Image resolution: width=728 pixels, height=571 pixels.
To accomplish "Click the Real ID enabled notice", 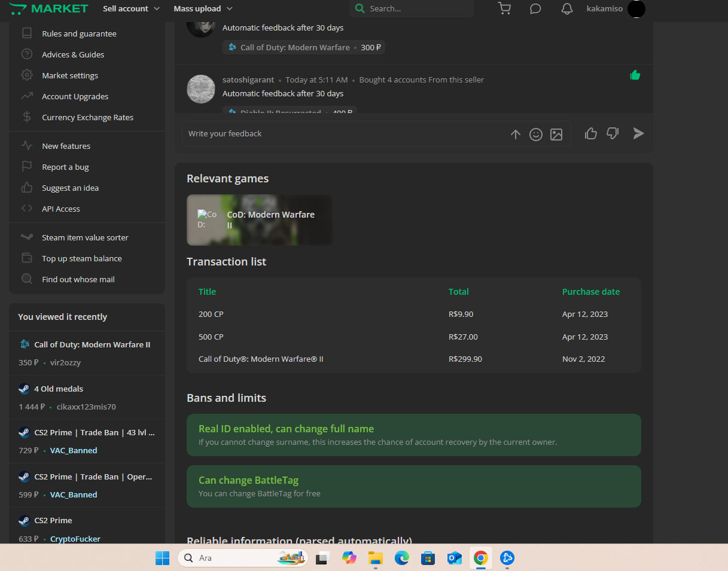I will pyautogui.click(x=414, y=435).
